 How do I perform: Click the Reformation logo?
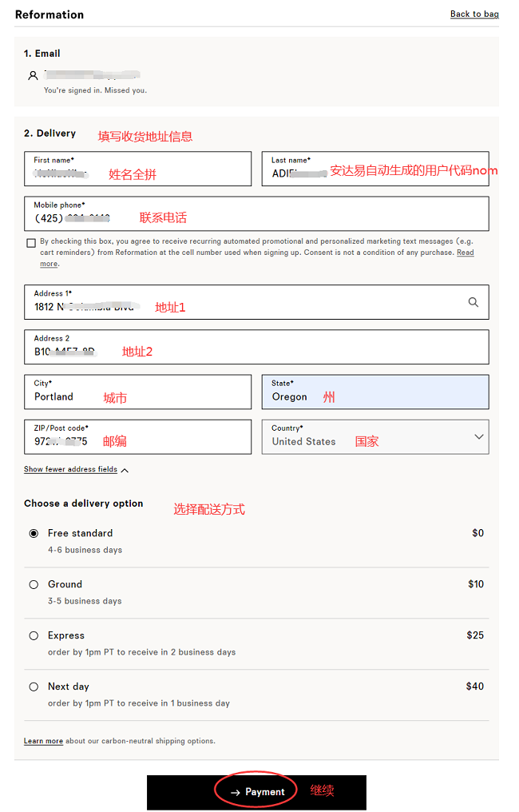(50, 14)
